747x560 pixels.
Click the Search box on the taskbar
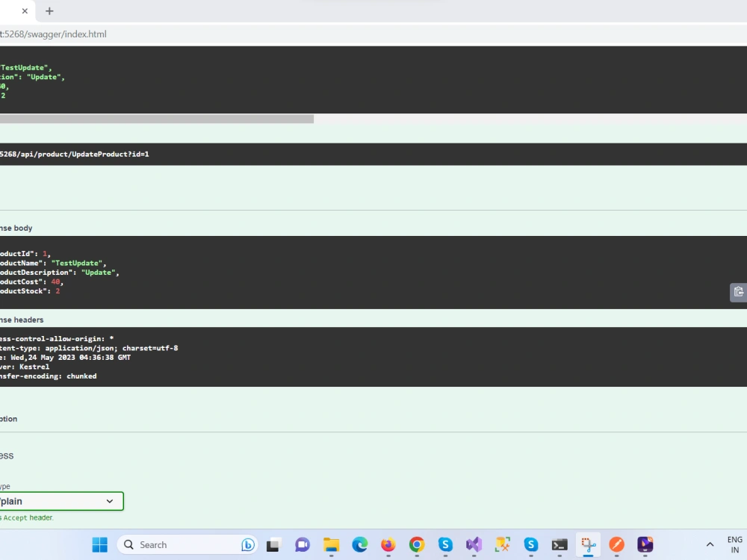[x=172, y=544]
